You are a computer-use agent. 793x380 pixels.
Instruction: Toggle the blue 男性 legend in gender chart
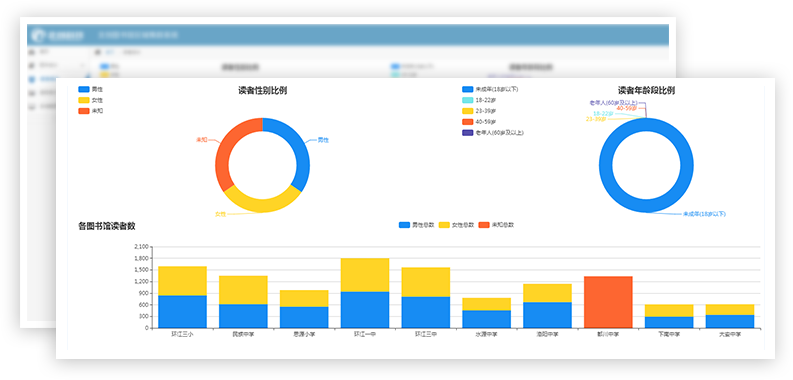pos(91,89)
